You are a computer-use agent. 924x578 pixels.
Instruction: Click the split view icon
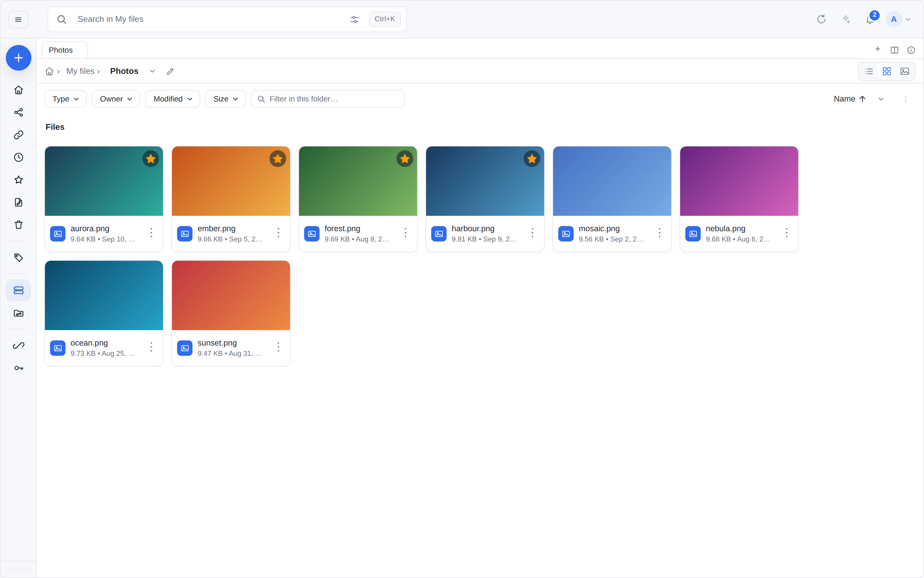(894, 50)
